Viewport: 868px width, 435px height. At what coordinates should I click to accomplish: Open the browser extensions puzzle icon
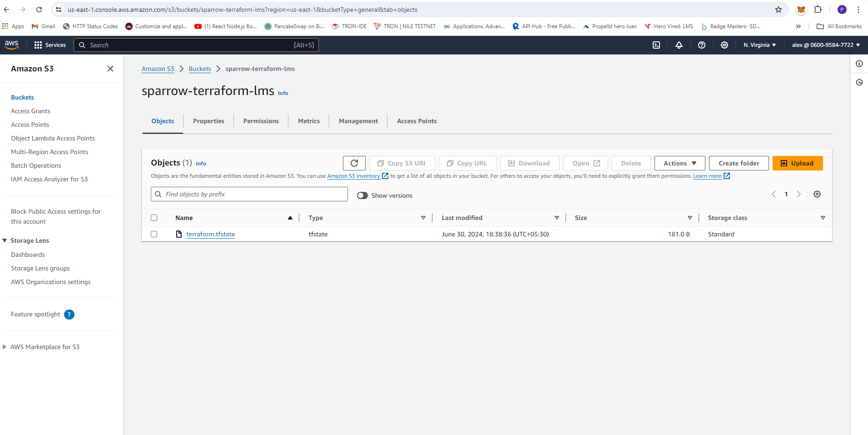click(818, 10)
